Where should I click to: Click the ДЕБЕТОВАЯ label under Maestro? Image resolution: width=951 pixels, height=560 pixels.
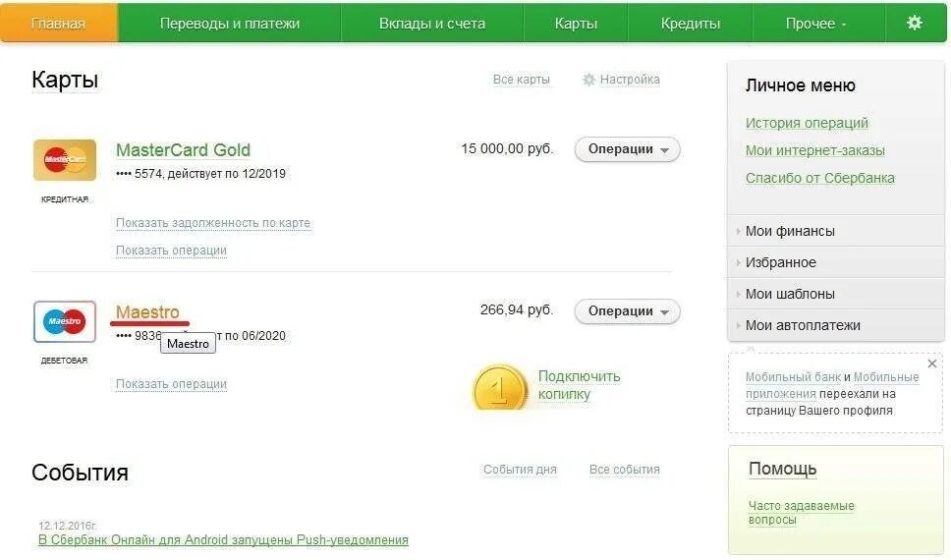[x=64, y=361]
